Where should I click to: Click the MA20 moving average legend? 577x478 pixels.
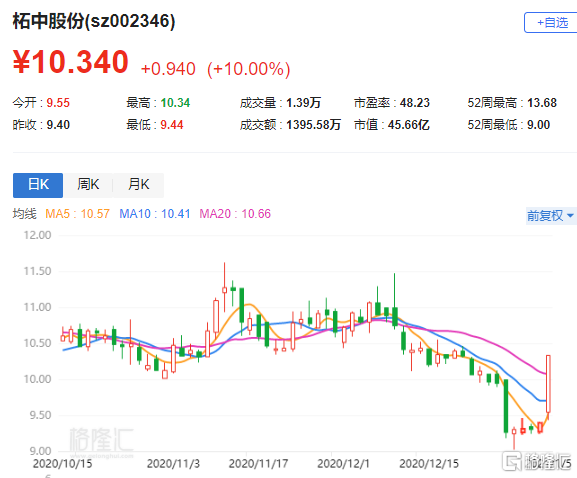click(235, 214)
